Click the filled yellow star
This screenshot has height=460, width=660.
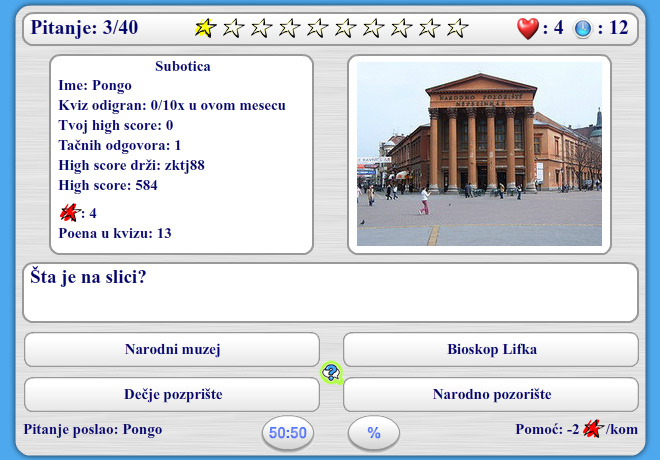(x=205, y=28)
